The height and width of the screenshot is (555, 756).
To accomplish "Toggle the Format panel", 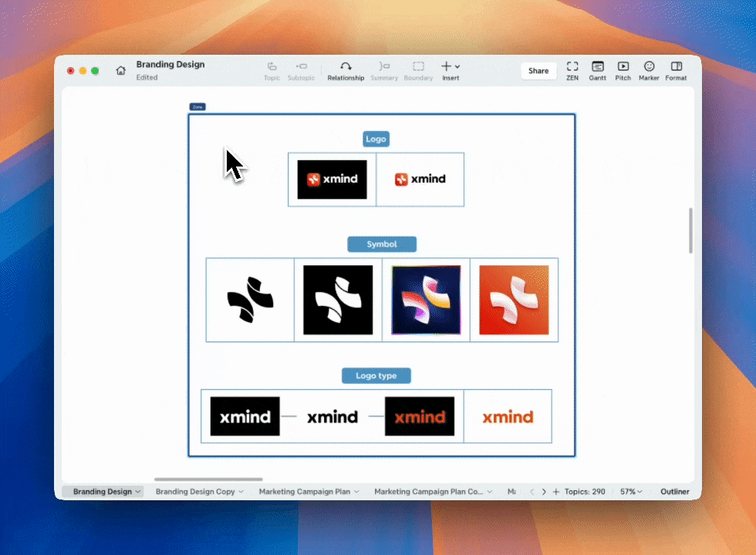I will point(676,71).
